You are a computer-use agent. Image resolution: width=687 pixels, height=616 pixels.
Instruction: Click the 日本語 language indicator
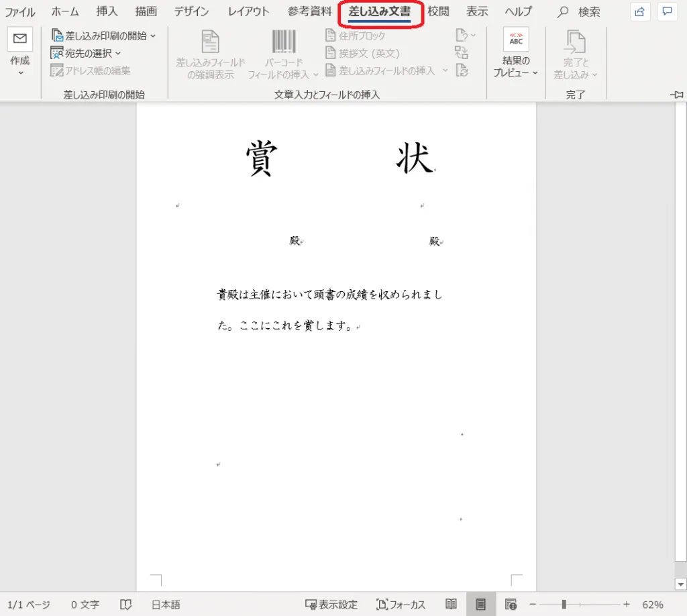[166, 605]
